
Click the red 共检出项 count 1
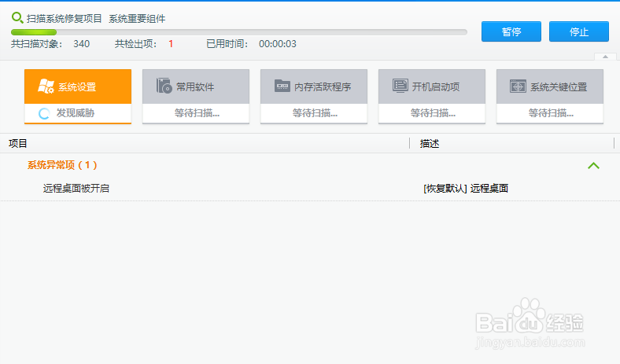(171, 44)
